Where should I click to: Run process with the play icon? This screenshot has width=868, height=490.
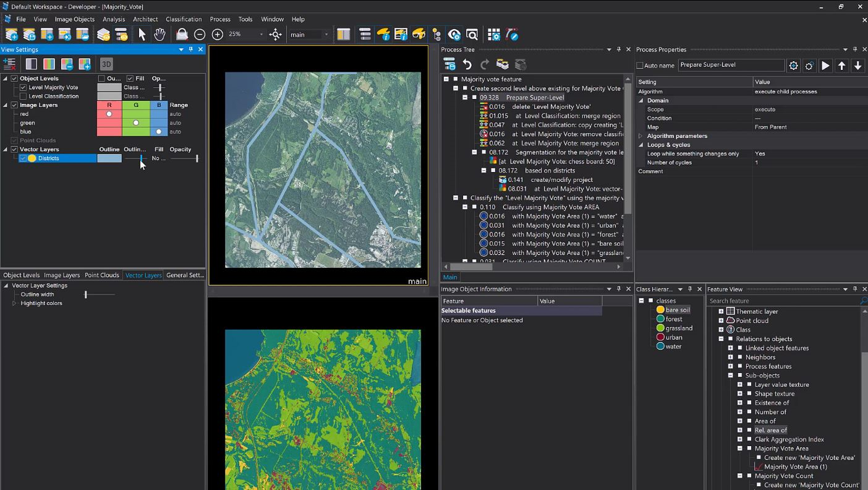825,66
